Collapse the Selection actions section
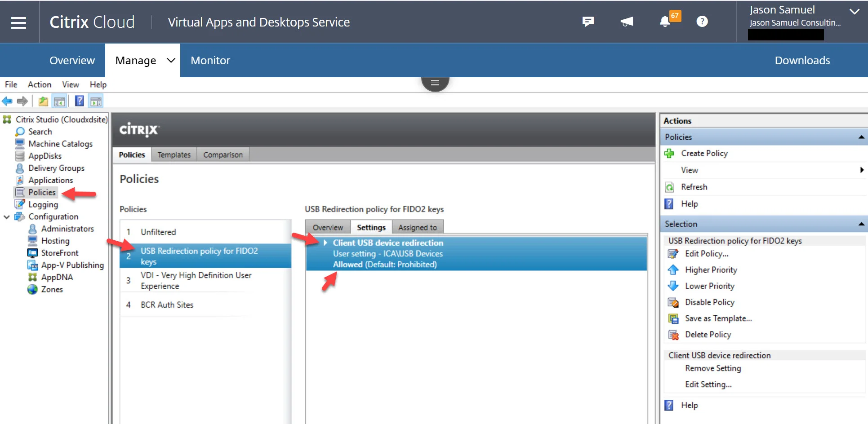The width and height of the screenshot is (868, 424). tap(861, 224)
